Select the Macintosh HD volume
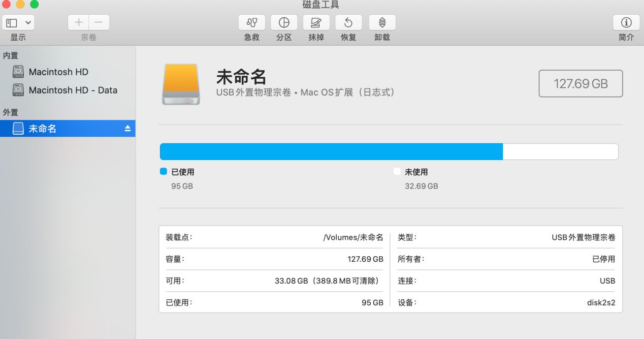The height and width of the screenshot is (339, 644). click(x=57, y=72)
